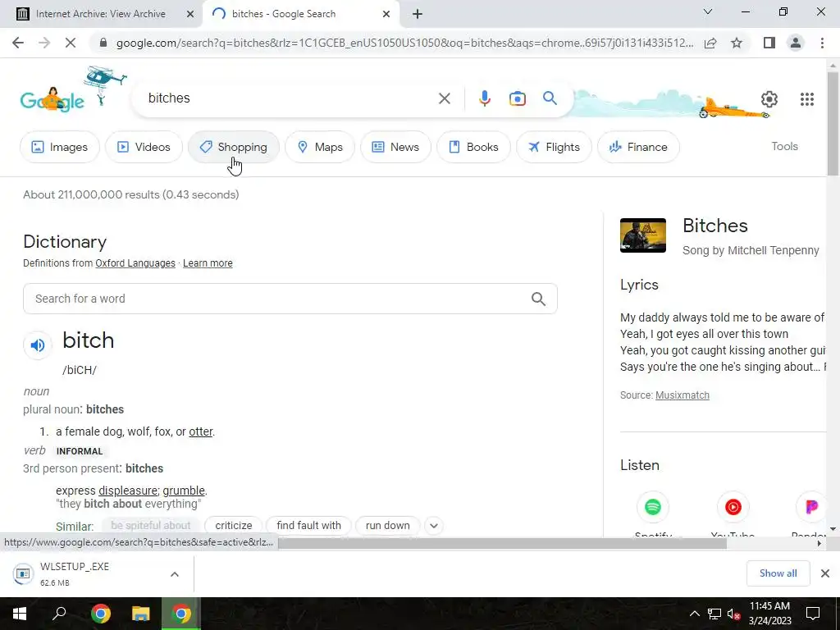Image resolution: width=840 pixels, height=630 pixels.
Task: Close the downloads bar
Action: click(825, 573)
